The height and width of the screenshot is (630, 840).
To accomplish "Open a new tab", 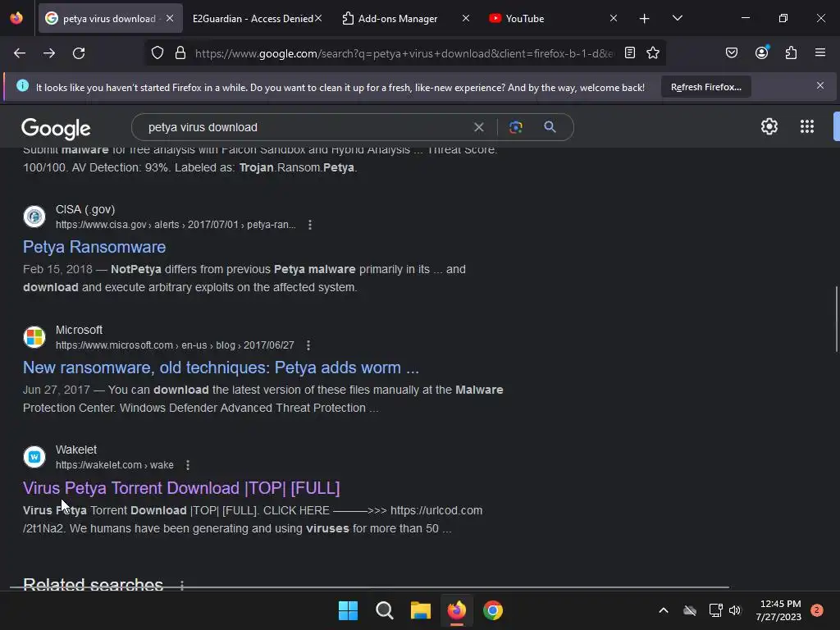I will pyautogui.click(x=645, y=19).
